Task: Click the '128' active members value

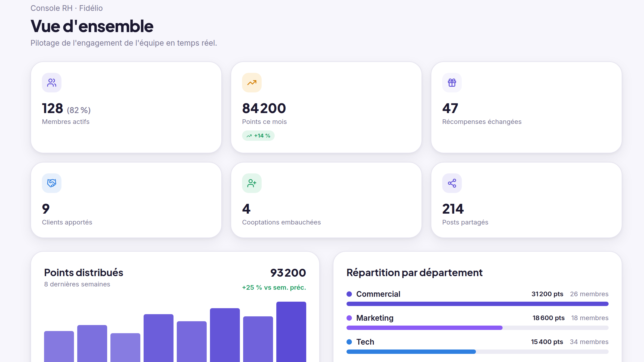Action: pos(52,108)
